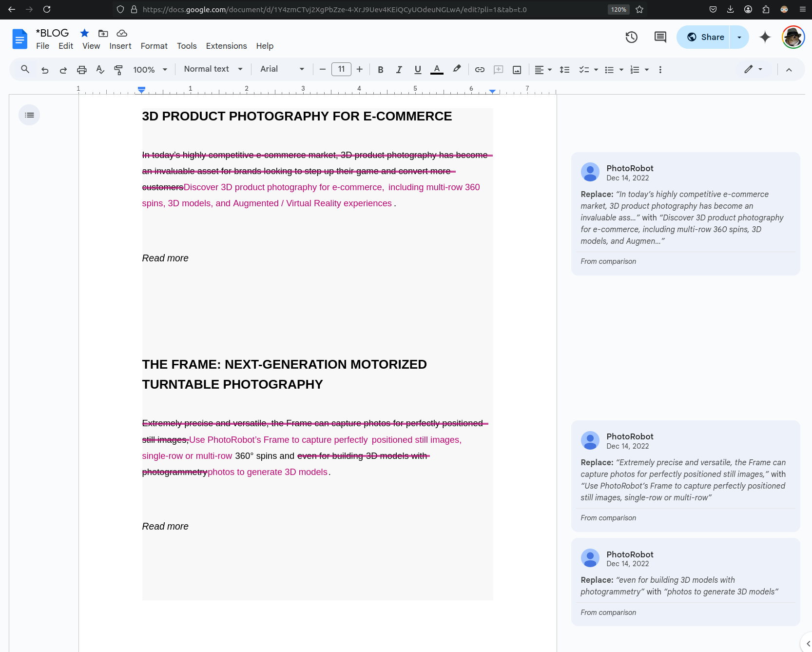Toggle underline formatting
The width and height of the screenshot is (812, 652).
tap(418, 70)
